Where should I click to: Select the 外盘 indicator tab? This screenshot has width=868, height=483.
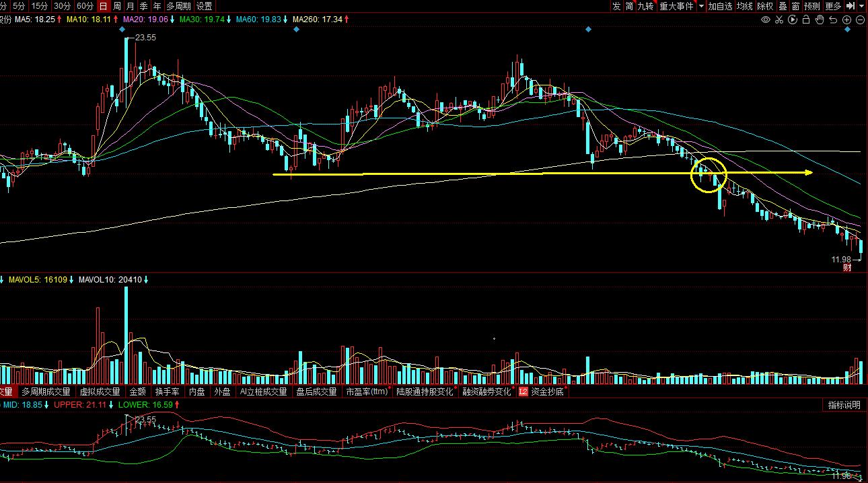click(x=222, y=392)
